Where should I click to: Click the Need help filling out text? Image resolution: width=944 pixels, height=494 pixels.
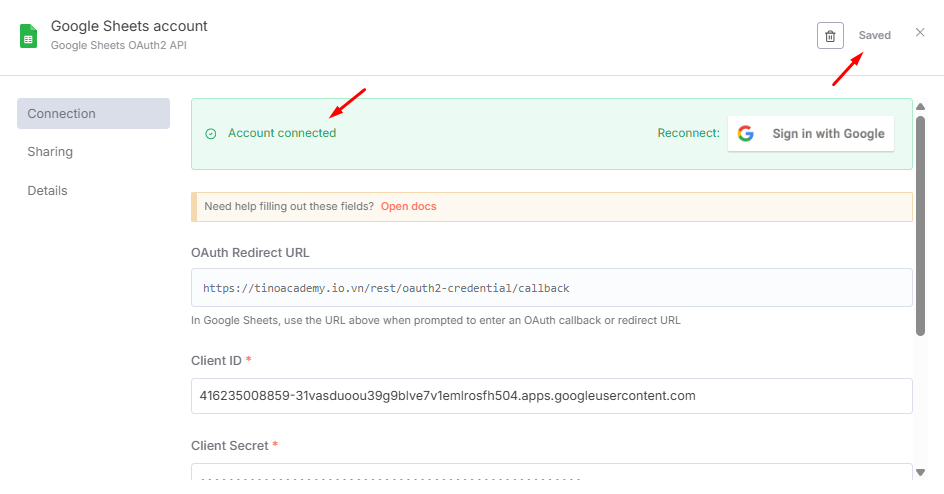[x=289, y=206]
